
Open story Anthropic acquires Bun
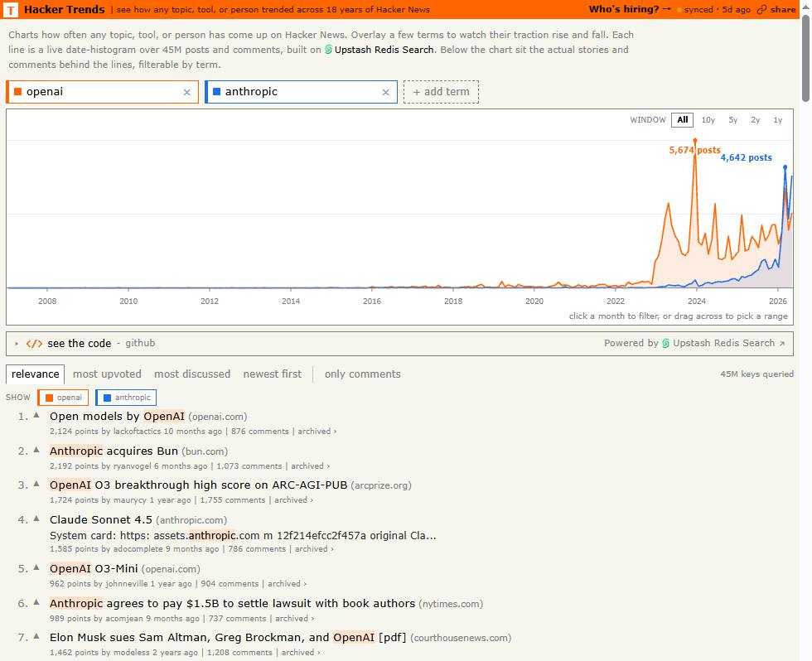click(x=114, y=451)
